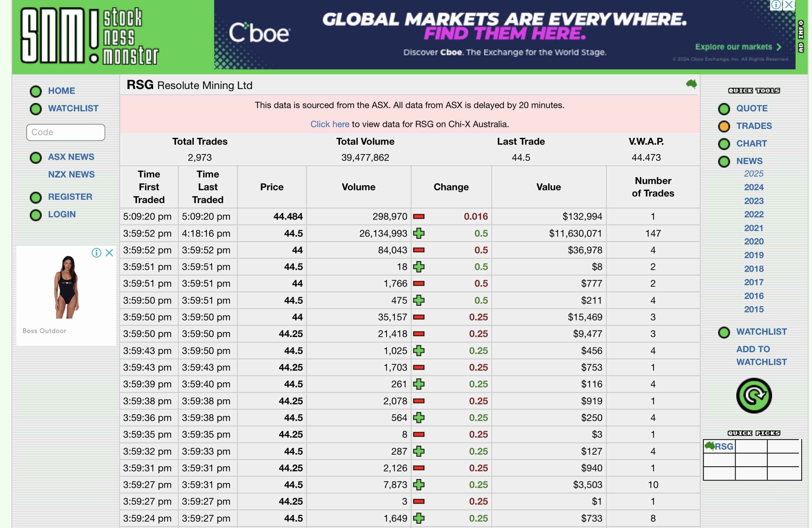Click the green plus icon in the 4:18:16 pm row

[x=419, y=233]
